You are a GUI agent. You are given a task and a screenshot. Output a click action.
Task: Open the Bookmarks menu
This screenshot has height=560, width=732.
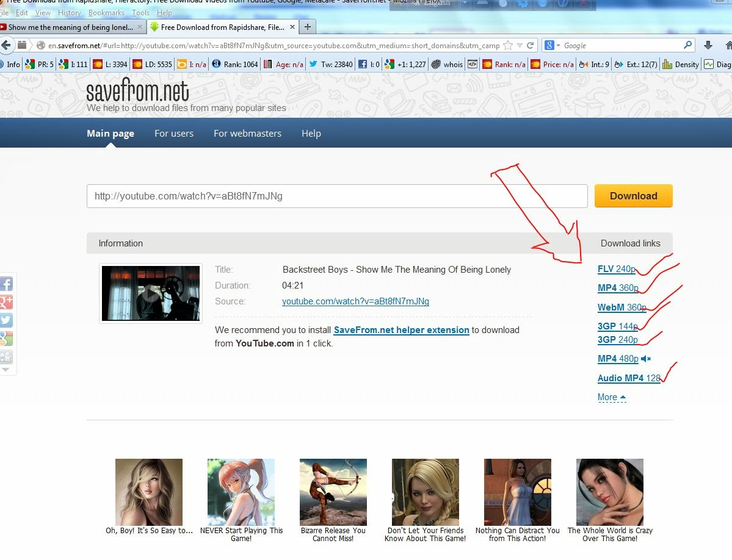click(x=106, y=13)
